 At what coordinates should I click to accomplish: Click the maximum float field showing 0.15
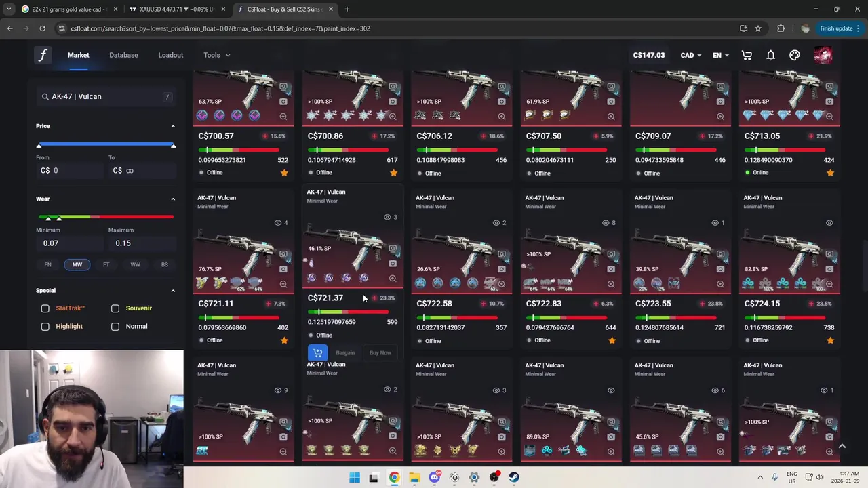(x=141, y=243)
